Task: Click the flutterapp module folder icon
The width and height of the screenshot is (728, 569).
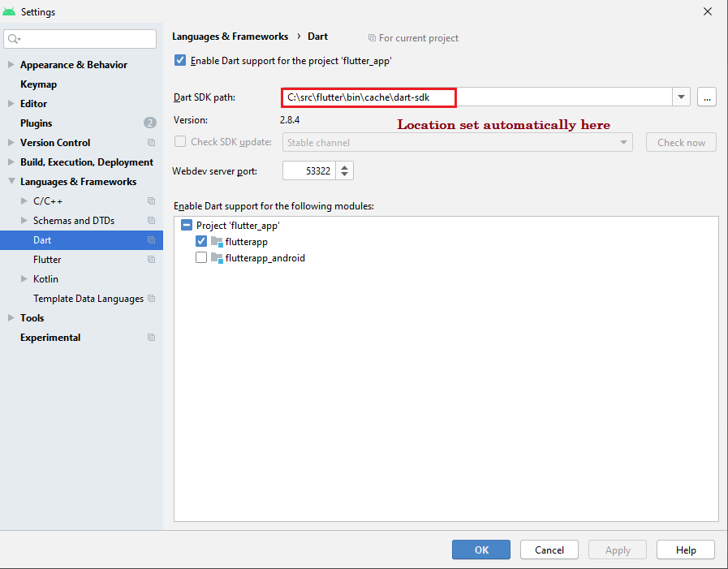Action: (x=217, y=242)
